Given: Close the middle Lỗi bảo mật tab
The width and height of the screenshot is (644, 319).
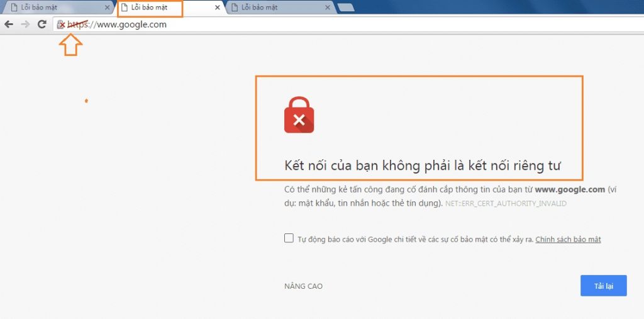Looking at the screenshot, I should coord(218,8).
